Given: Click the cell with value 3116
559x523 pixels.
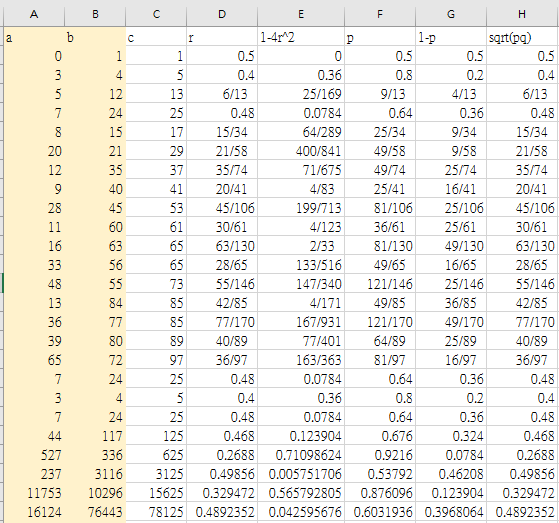Looking at the screenshot, I should pyautogui.click(x=95, y=474).
